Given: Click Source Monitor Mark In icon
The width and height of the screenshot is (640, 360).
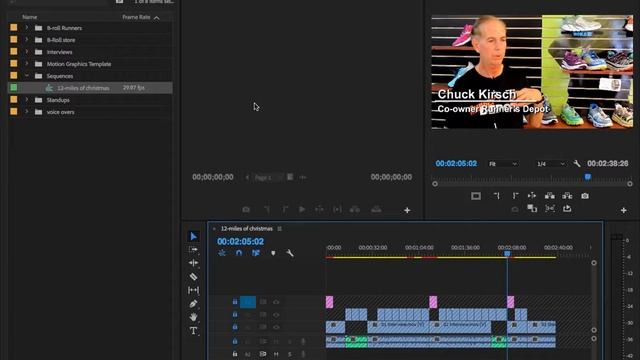Looking at the screenshot, I should tap(267, 209).
